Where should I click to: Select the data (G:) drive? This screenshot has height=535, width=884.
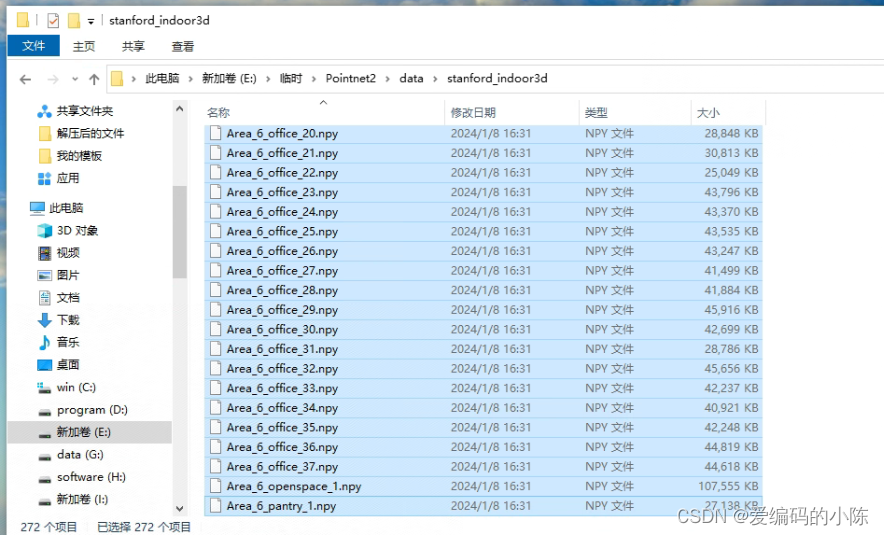(80, 454)
